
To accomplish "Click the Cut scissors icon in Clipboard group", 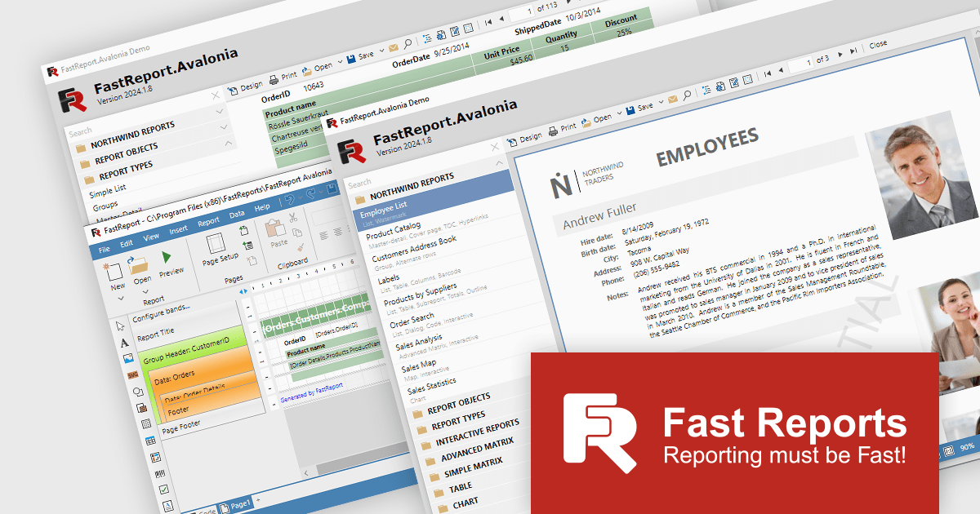I will coord(293,216).
